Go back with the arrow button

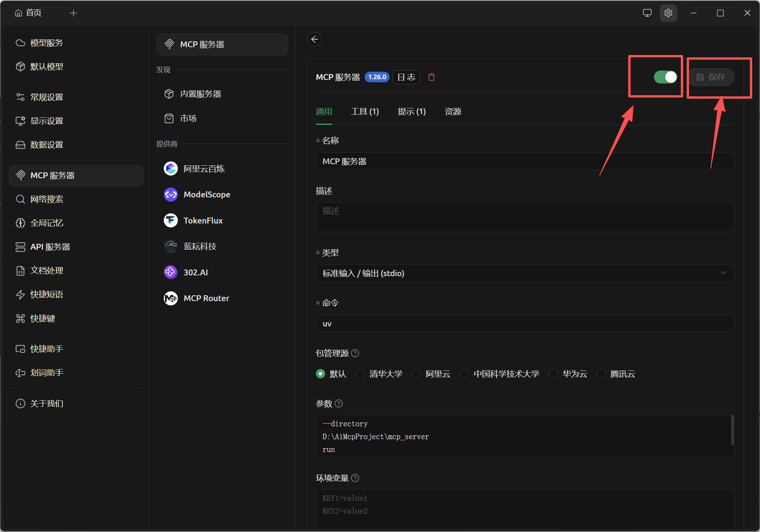(x=314, y=39)
